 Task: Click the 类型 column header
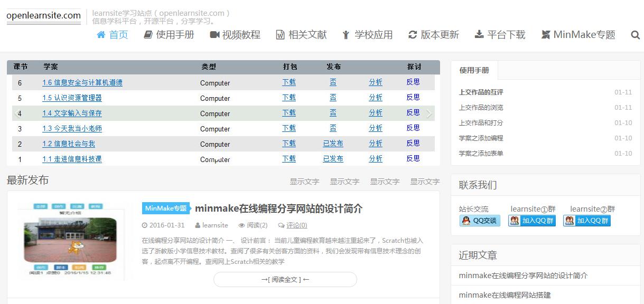click(209, 67)
